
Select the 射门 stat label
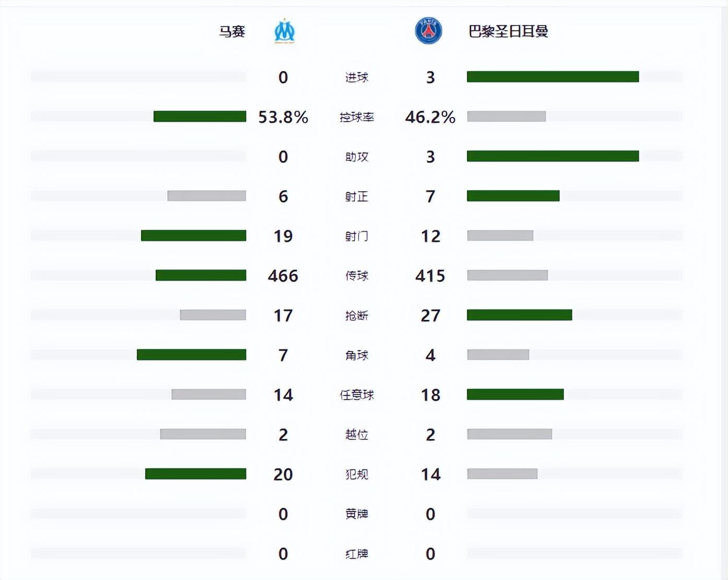coord(357,236)
